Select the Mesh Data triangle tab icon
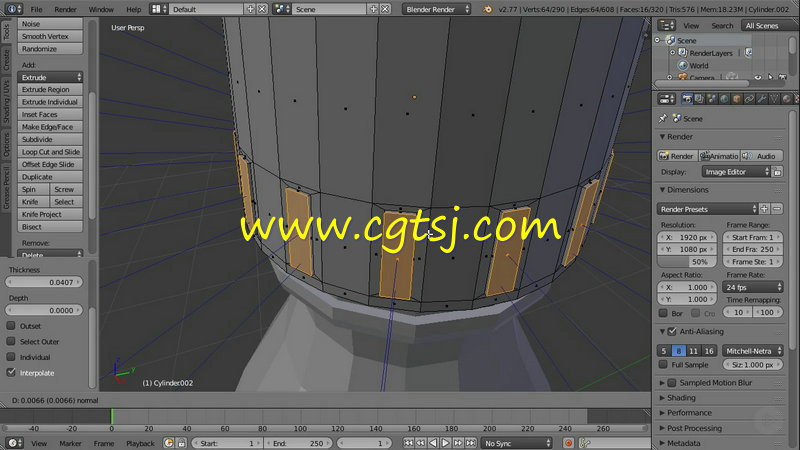Image resolution: width=800 pixels, height=450 pixels. coord(774,99)
